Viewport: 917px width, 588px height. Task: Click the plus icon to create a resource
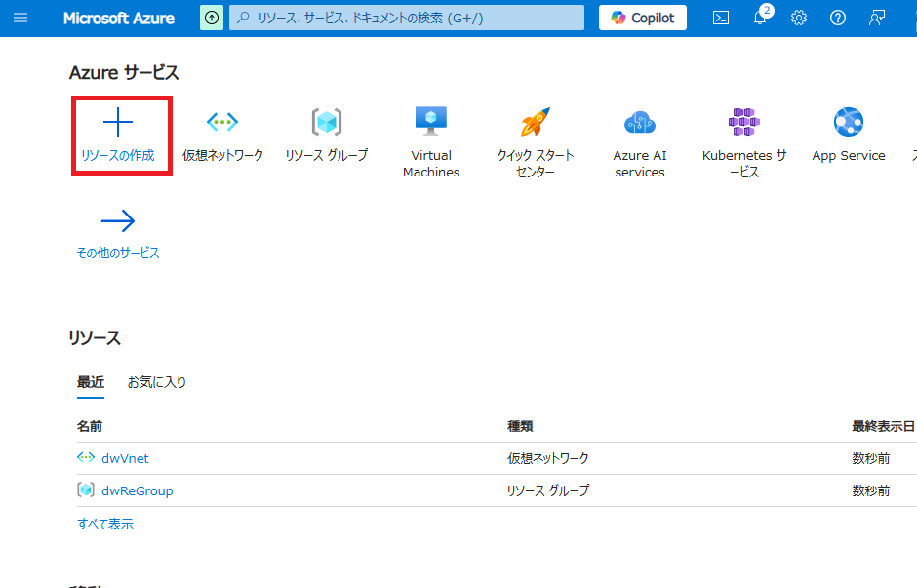click(x=118, y=122)
